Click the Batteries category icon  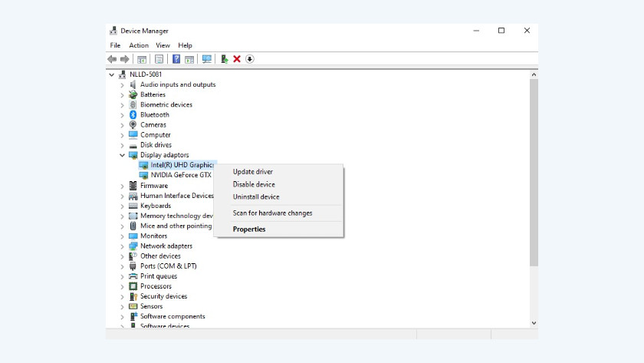(x=133, y=94)
